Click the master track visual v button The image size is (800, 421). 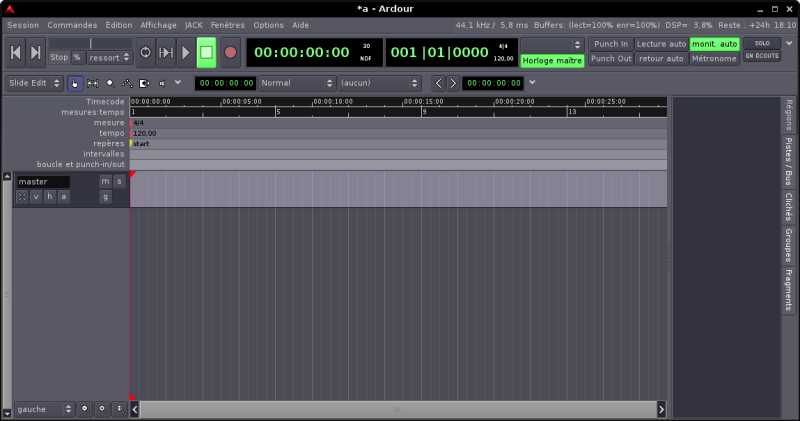36,196
